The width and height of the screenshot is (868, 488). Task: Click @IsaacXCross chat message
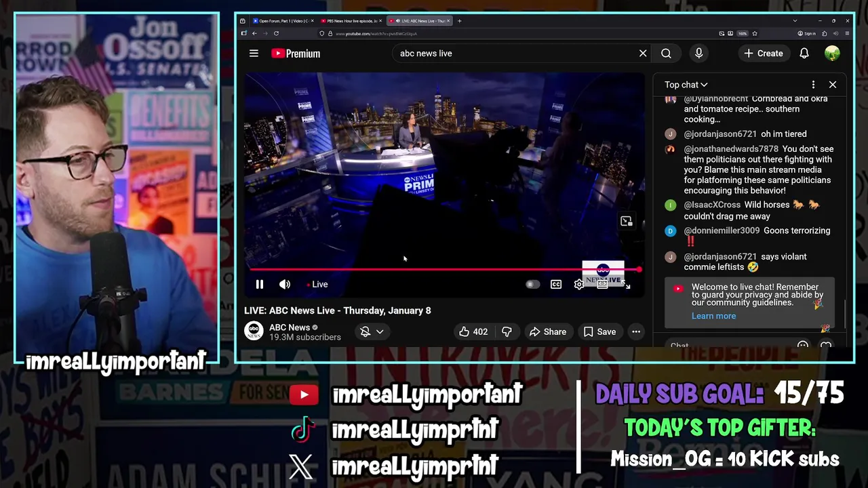[751, 210]
